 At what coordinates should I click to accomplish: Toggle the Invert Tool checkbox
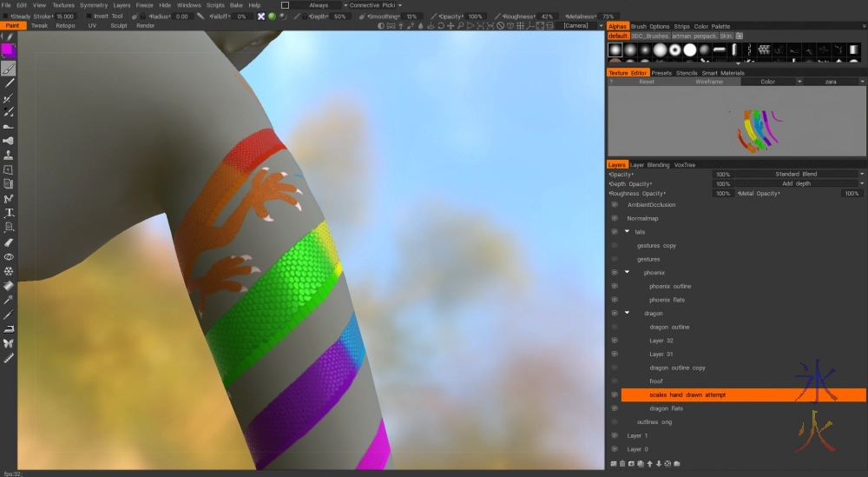point(88,17)
